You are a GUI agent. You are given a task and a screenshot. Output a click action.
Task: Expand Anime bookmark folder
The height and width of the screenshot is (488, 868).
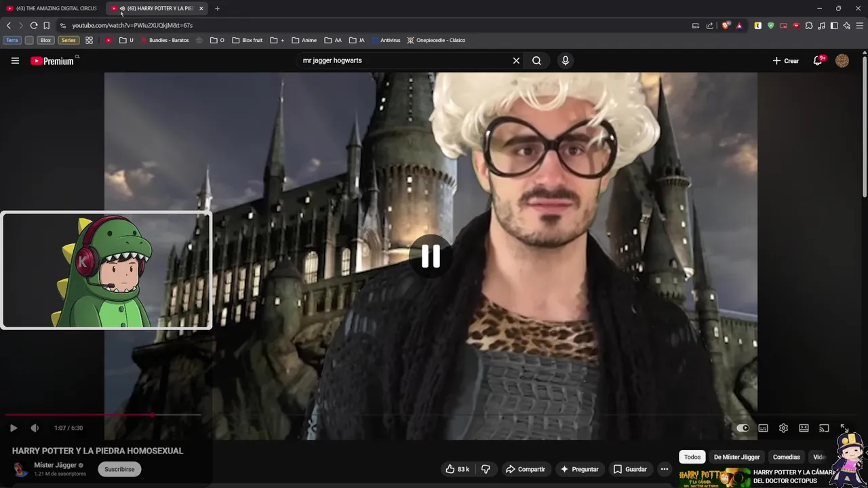(x=304, y=40)
